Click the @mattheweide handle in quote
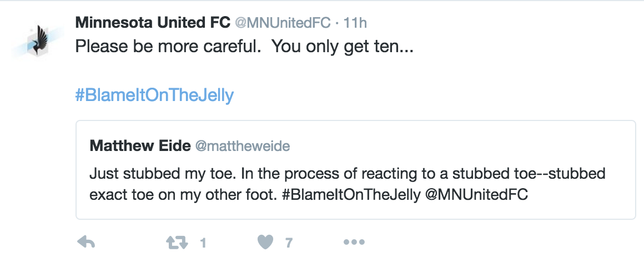This screenshot has height=262, width=644. point(243,146)
